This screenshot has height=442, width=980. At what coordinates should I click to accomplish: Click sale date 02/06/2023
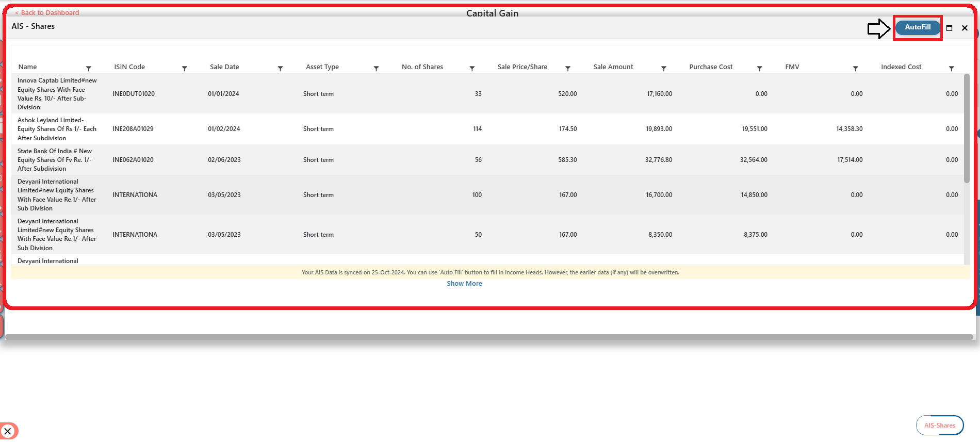pos(224,160)
